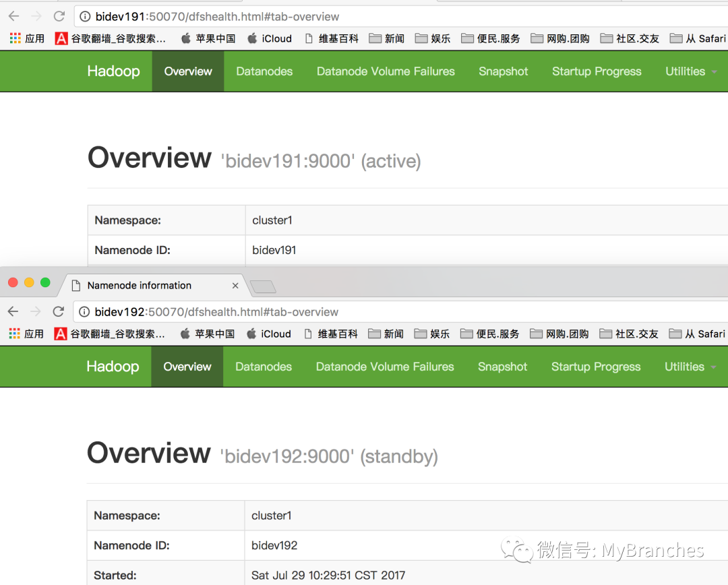Select the Namenode information browser tab
This screenshot has width=728, height=585.
[153, 286]
